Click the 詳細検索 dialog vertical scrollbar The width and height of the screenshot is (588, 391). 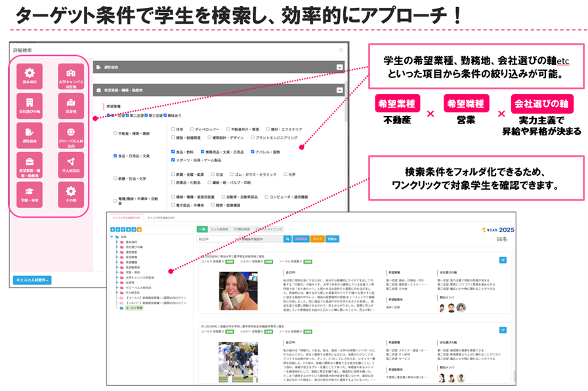tap(346, 102)
